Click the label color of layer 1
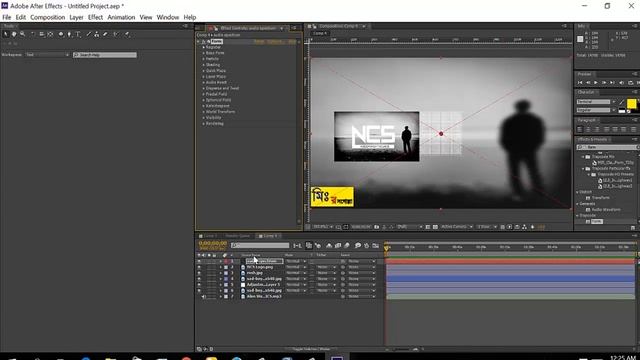Viewport: 640px width, 360px height. (226, 261)
